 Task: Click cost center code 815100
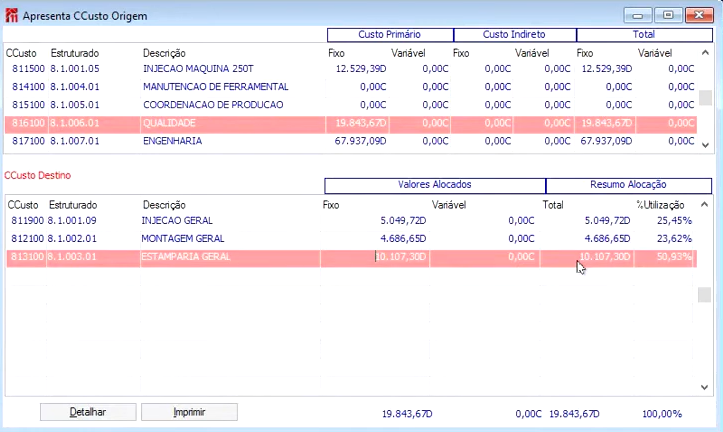(28, 105)
